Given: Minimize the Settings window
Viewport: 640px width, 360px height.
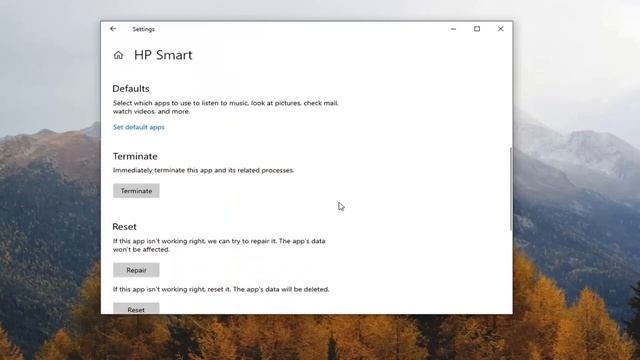Looking at the screenshot, I should 453,29.
